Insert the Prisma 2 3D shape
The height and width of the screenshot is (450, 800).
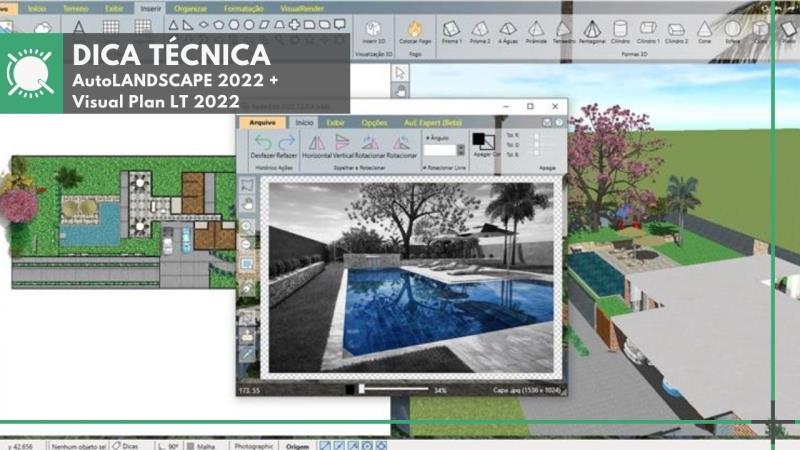point(480,29)
